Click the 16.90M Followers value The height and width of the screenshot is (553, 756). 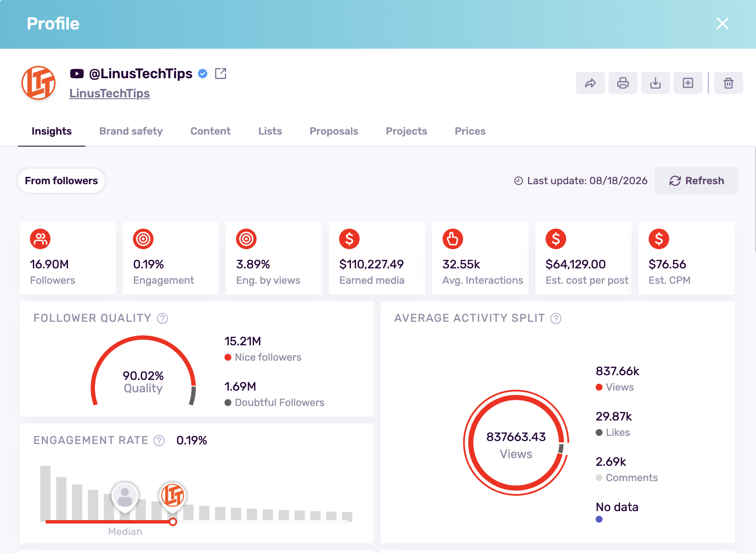[49, 264]
